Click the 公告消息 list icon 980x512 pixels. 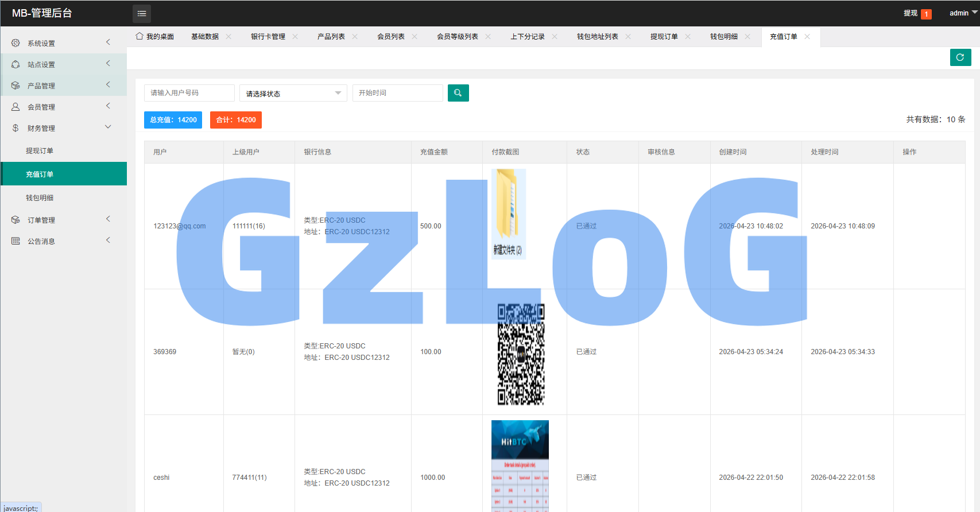click(x=16, y=241)
